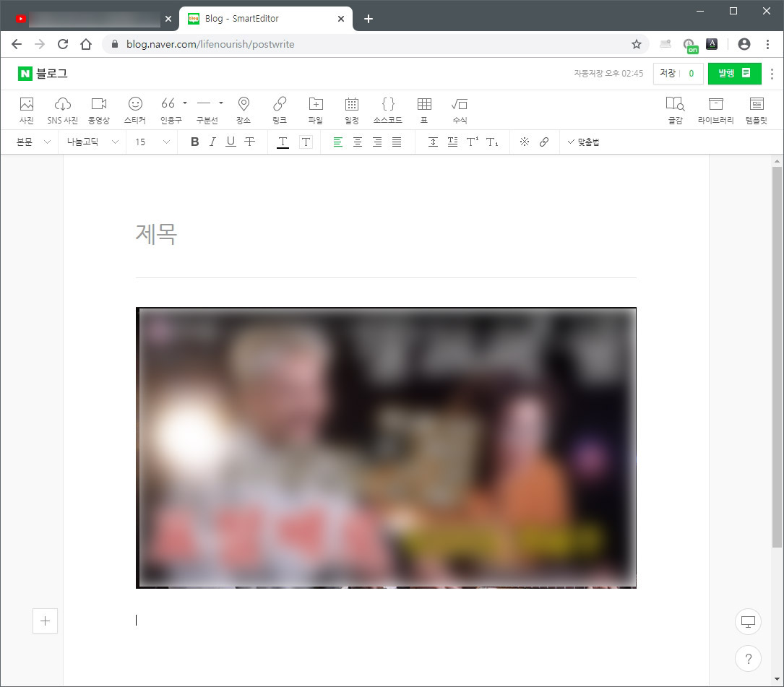Open the 라이브러리 library panel
This screenshot has width=784, height=687.
715,110
